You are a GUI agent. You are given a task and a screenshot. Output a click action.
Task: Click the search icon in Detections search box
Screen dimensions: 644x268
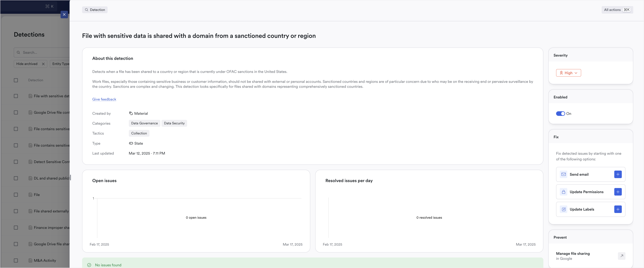point(18,53)
